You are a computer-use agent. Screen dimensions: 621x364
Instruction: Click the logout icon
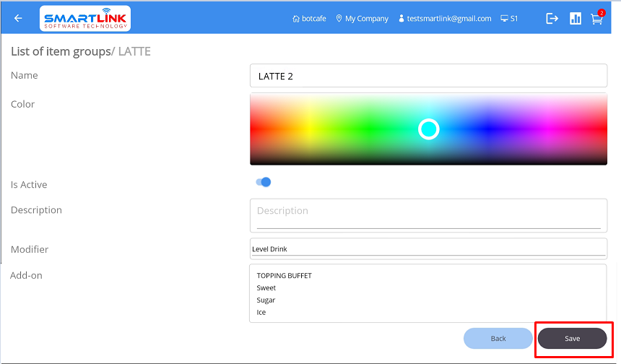[552, 19]
